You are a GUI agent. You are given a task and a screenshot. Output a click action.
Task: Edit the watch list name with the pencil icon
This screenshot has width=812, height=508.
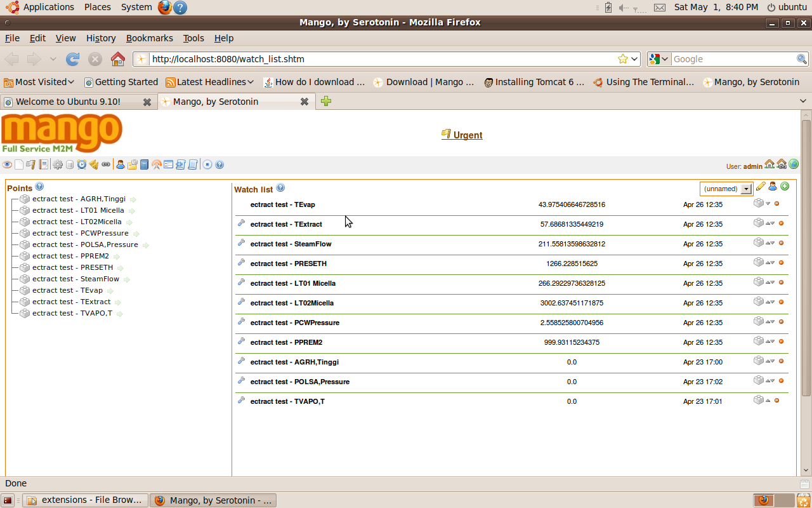coord(761,186)
